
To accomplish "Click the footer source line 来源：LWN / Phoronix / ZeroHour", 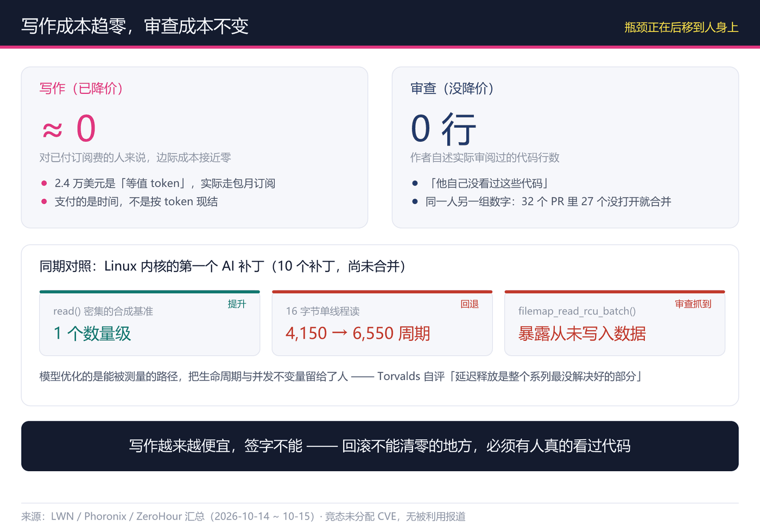I will coord(243,516).
